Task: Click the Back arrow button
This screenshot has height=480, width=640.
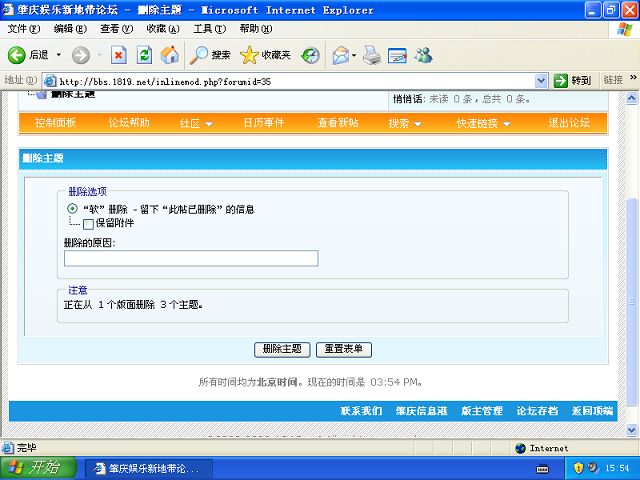Action: pyautogui.click(x=18, y=55)
